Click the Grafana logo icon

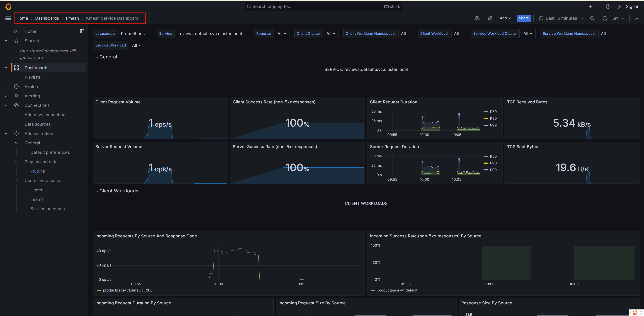[x=8, y=7]
